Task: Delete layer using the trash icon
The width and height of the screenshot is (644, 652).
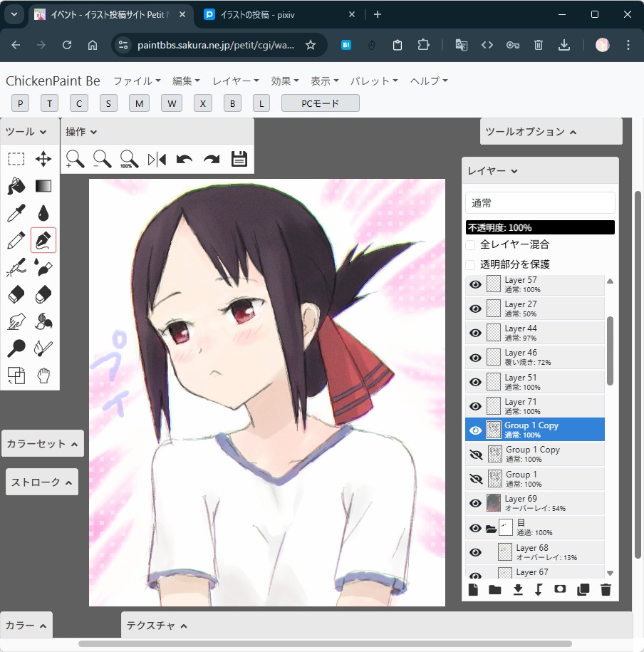Action: point(606,589)
